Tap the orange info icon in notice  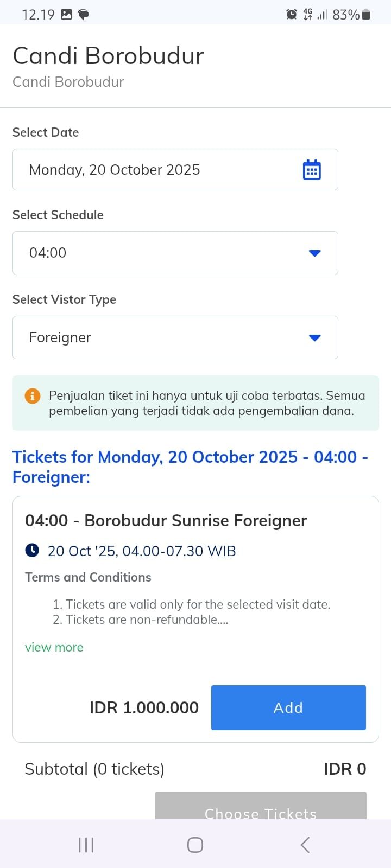(x=33, y=395)
